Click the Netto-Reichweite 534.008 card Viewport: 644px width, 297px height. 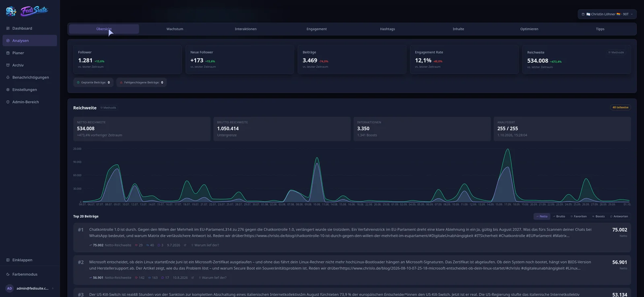pos(142,129)
